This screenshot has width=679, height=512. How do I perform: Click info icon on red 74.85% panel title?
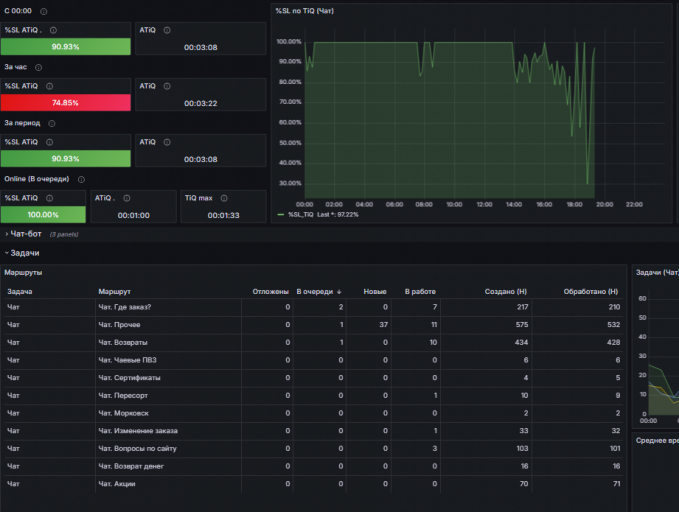click(x=50, y=86)
